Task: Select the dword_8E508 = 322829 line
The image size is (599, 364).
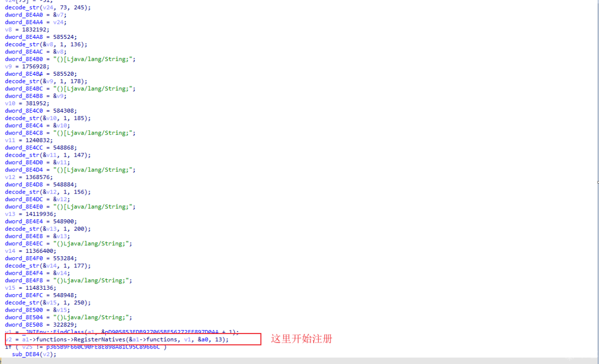Action: 41,325
